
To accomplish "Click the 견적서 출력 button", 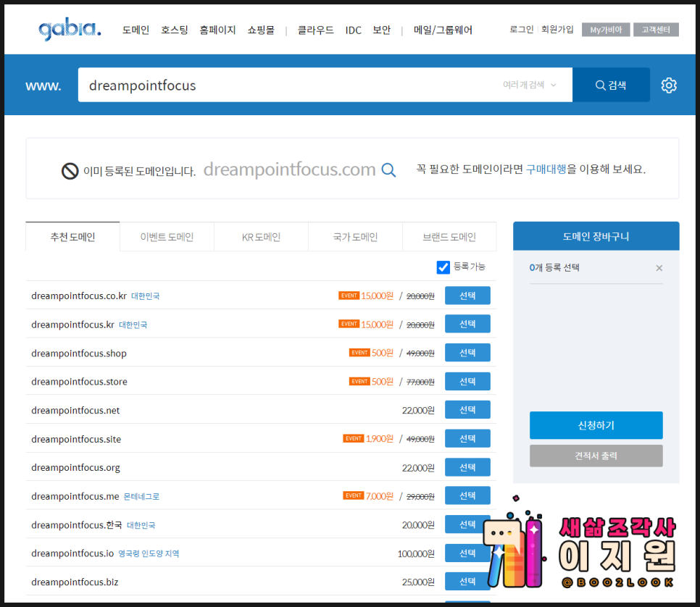I will 596,456.
